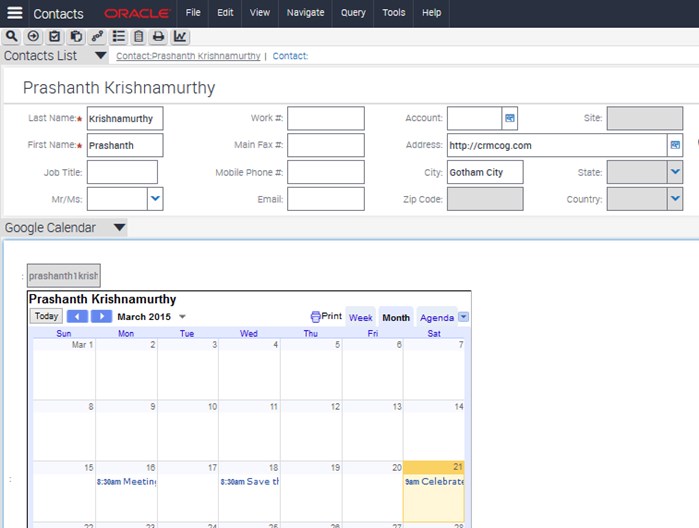The width and height of the screenshot is (699, 528).
Task: Open the Edit menu
Action: (x=225, y=13)
